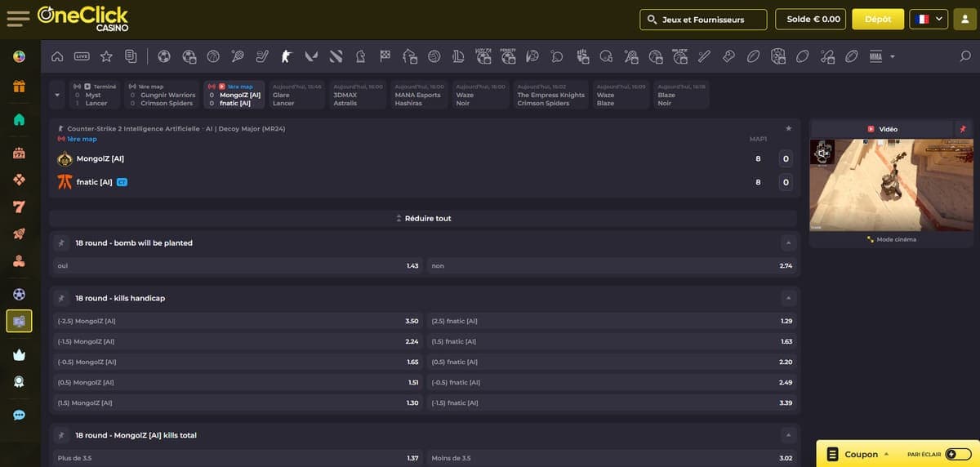Screen dimensions: 980x467
Task: Unmute the live video stream
Action: [822, 153]
